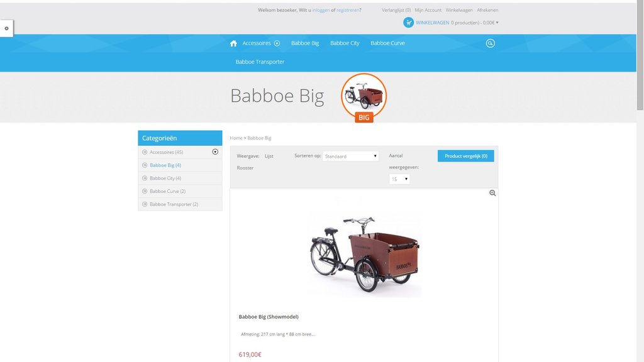Image resolution: width=644 pixels, height=362 pixels.
Task: Open the Aantal weergegeven 15 dropdown
Action: coord(399,179)
